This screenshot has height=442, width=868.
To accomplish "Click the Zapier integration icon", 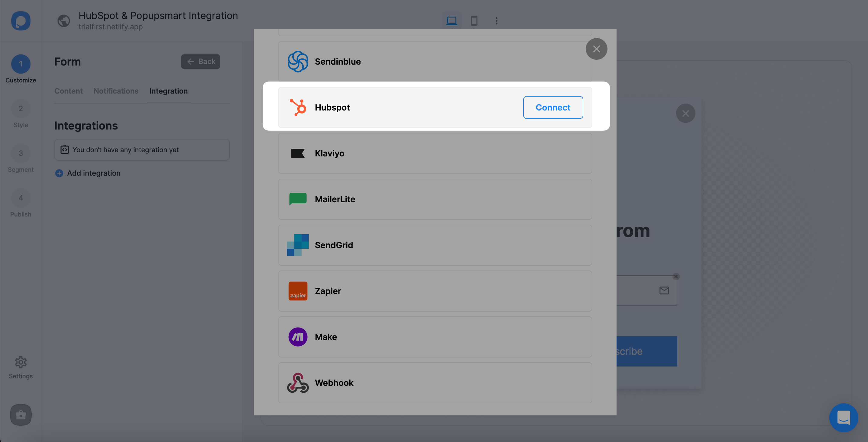I will tap(297, 290).
